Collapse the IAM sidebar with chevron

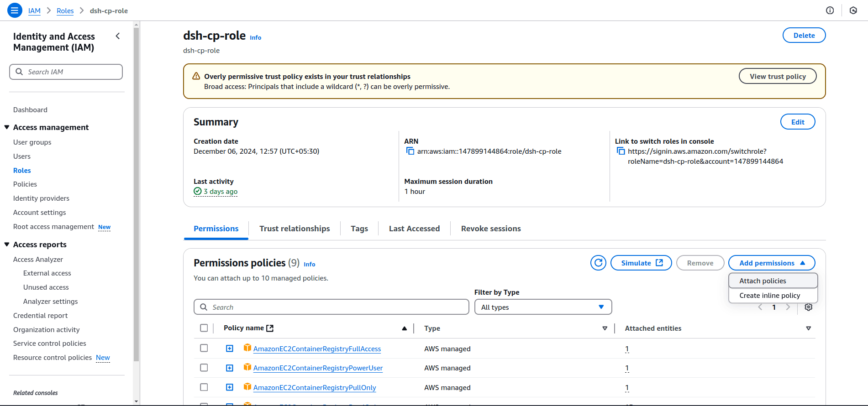click(x=118, y=36)
